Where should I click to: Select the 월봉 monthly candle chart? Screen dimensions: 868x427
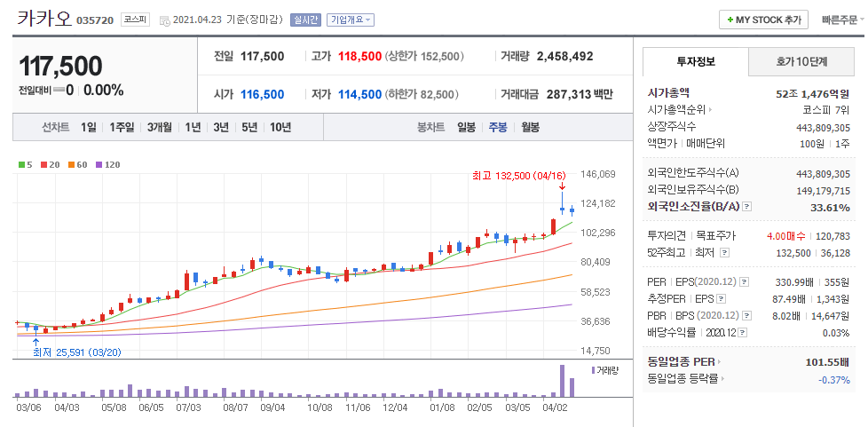[x=531, y=127]
